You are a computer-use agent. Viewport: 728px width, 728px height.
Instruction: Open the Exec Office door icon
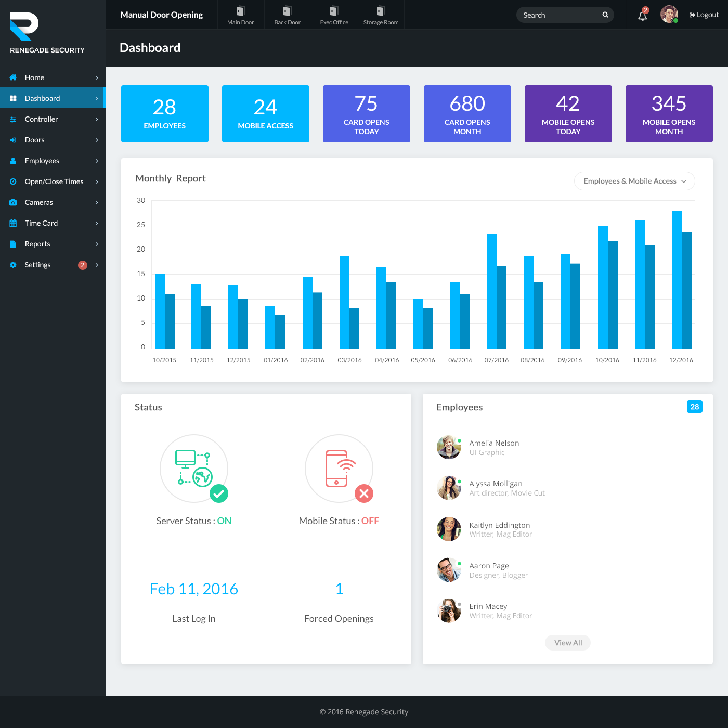point(333,15)
